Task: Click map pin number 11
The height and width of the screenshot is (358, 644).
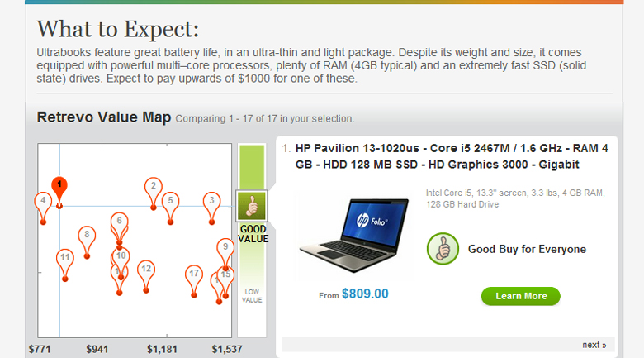Action: 65,259
